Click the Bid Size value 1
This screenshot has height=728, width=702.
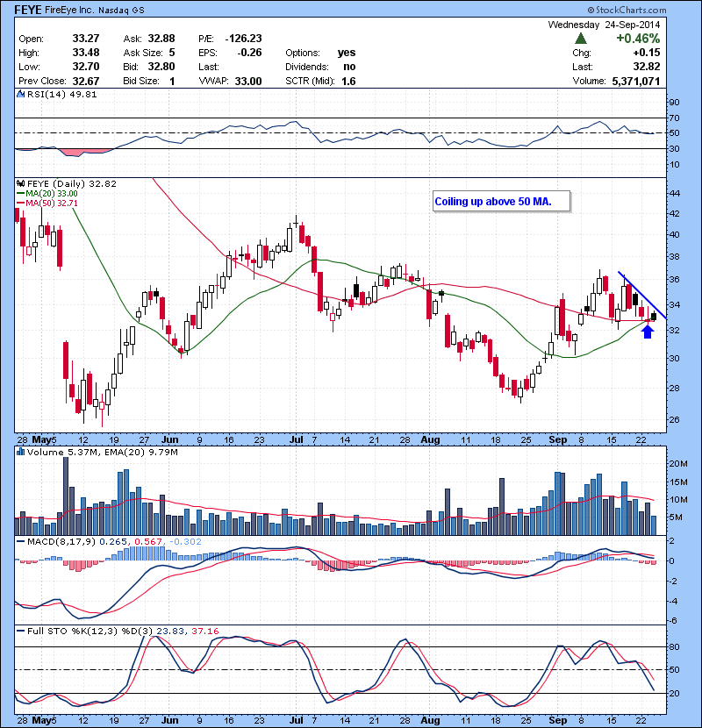[172, 82]
